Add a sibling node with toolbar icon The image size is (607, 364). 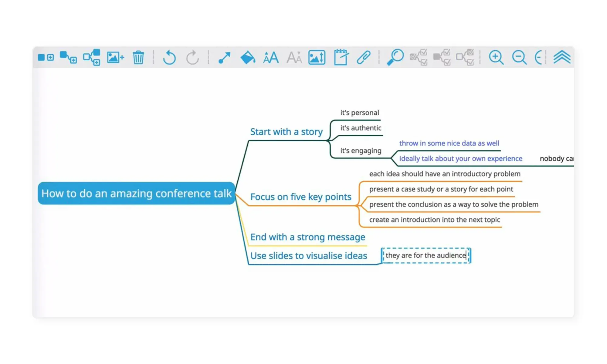point(46,57)
